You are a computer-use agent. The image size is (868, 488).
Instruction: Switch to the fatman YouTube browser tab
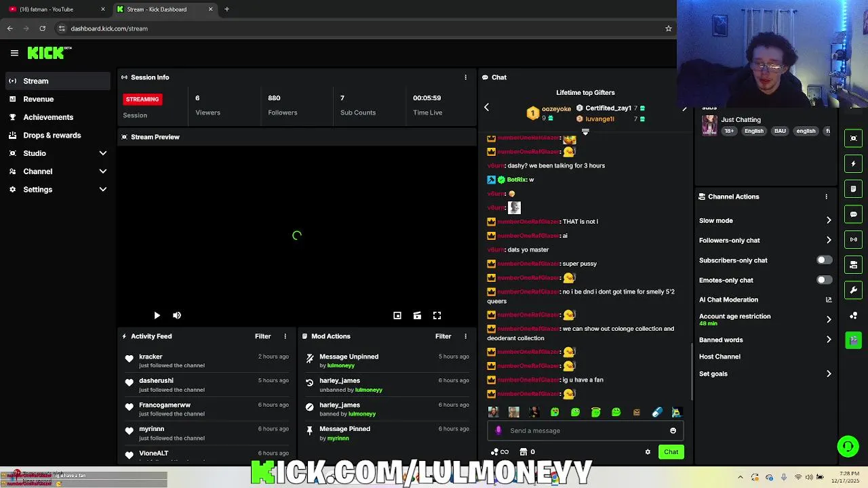click(54, 9)
